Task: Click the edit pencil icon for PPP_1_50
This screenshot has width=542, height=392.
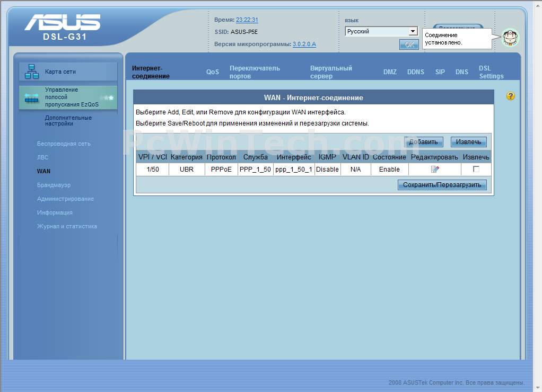Action: click(435, 169)
